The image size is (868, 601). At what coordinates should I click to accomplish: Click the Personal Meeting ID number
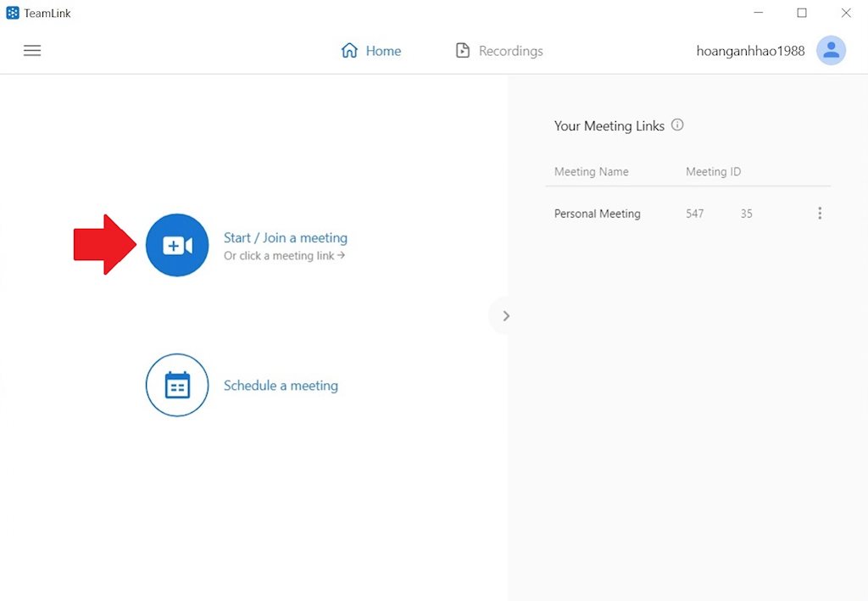(x=719, y=214)
